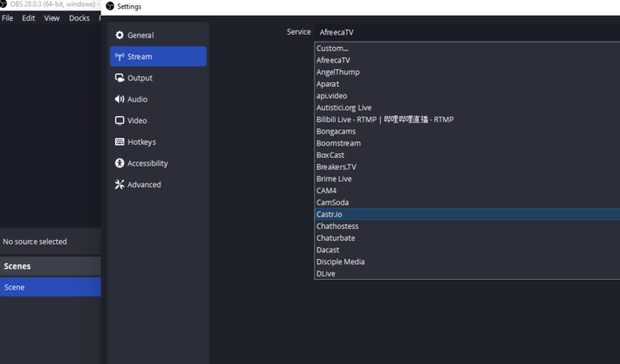The image size is (620, 364).
Task: Click the General gear icon
Action: 120,36
